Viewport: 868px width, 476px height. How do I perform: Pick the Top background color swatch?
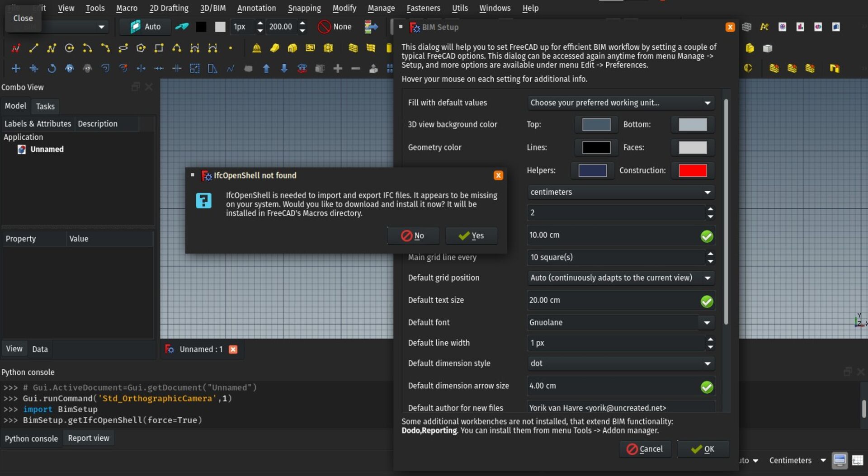pyautogui.click(x=596, y=124)
